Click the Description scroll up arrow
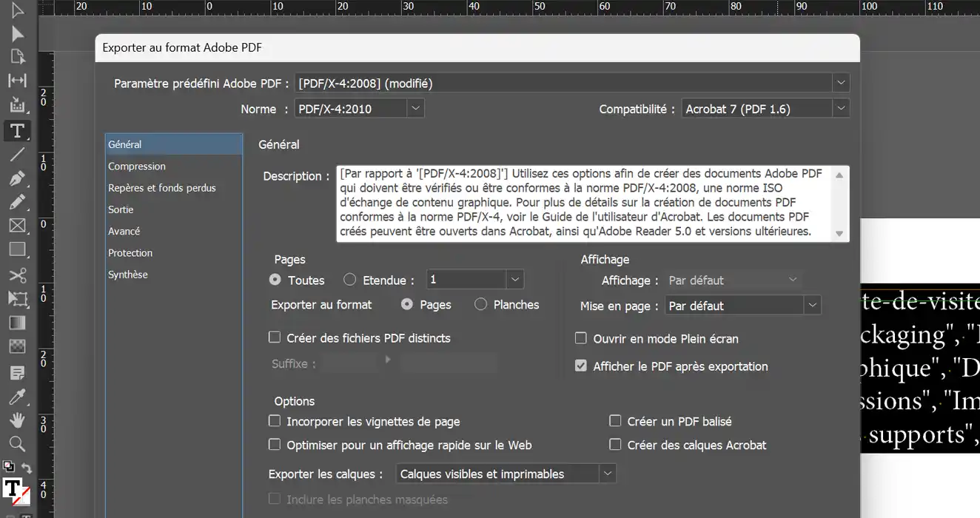The height and width of the screenshot is (518, 980). (x=839, y=175)
